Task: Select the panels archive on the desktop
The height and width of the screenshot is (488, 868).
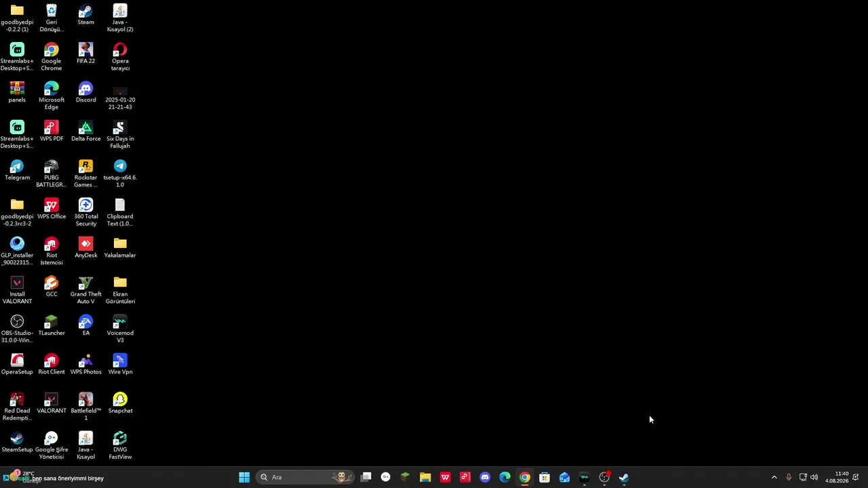Action: [17, 92]
